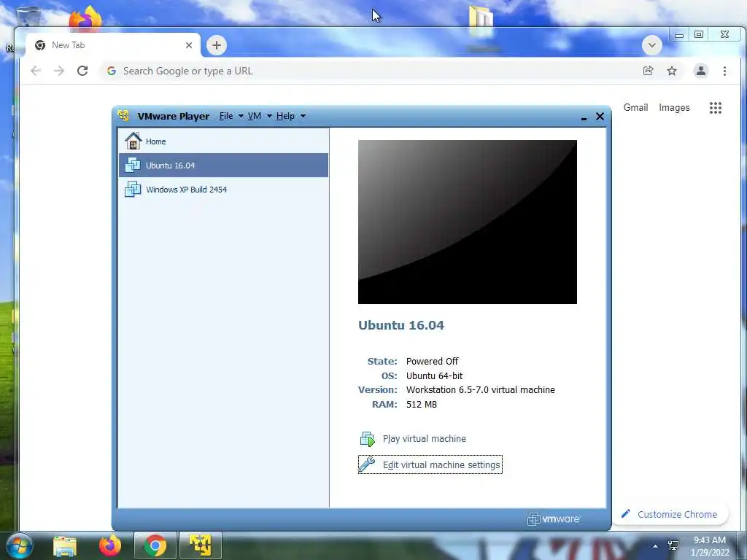Click the Google G icon in address bar
Image resolution: width=747 pixels, height=560 pixels.
112,71
